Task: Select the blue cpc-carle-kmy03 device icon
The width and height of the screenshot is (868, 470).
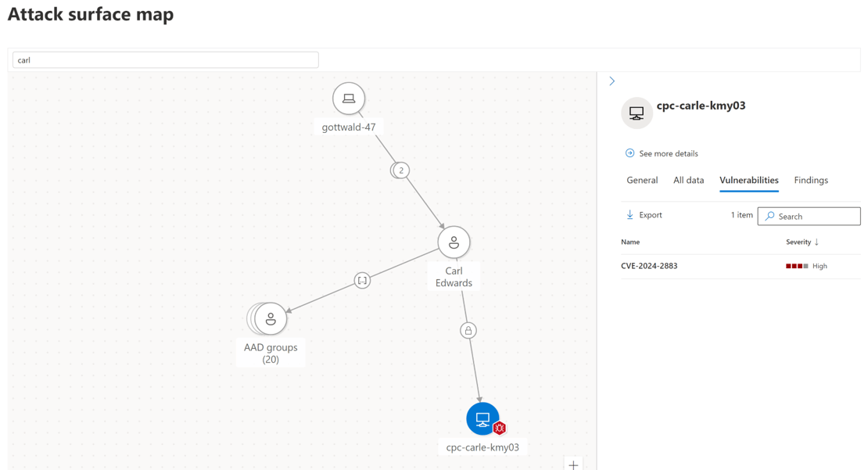Action: point(482,418)
